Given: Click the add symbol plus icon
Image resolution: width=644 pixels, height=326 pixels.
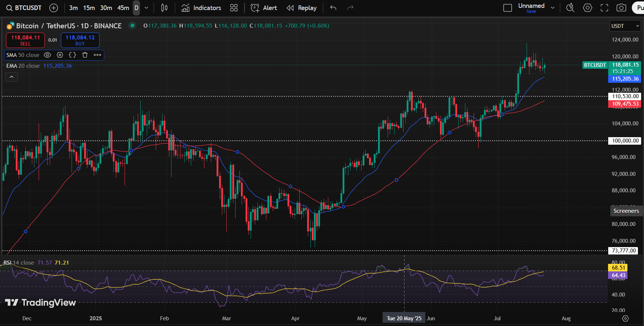Looking at the screenshot, I should (x=54, y=8).
